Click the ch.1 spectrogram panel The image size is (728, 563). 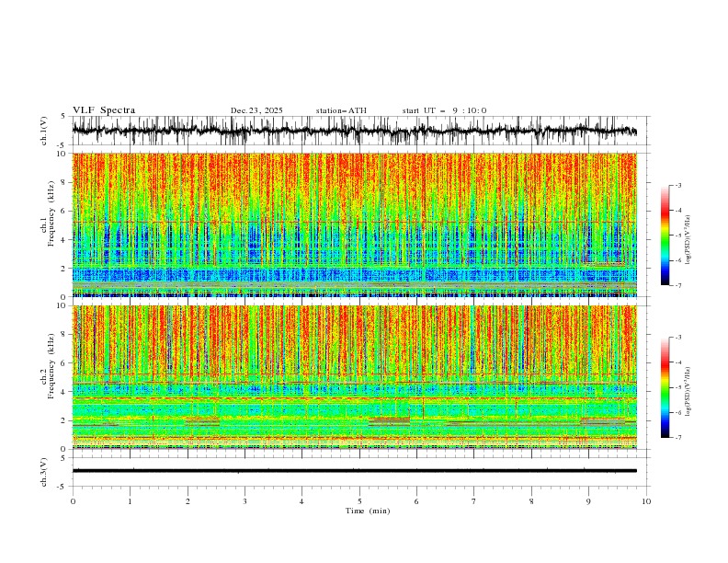click(x=355, y=224)
